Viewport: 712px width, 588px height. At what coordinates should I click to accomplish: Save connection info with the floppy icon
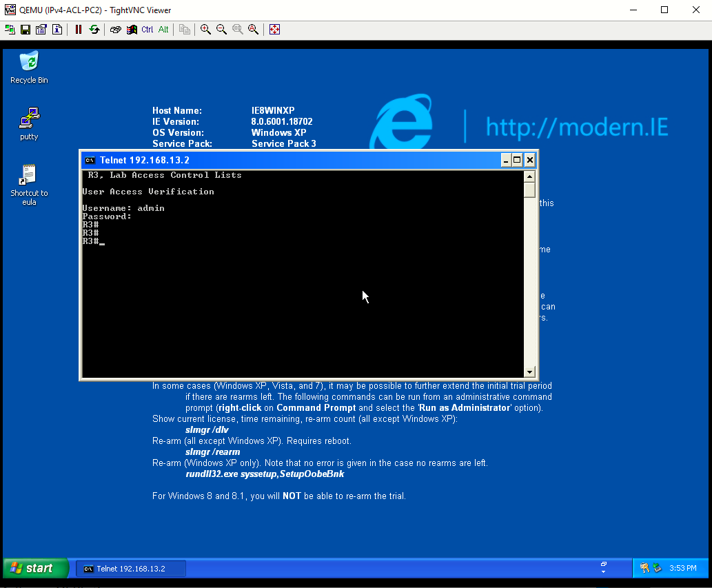click(26, 30)
